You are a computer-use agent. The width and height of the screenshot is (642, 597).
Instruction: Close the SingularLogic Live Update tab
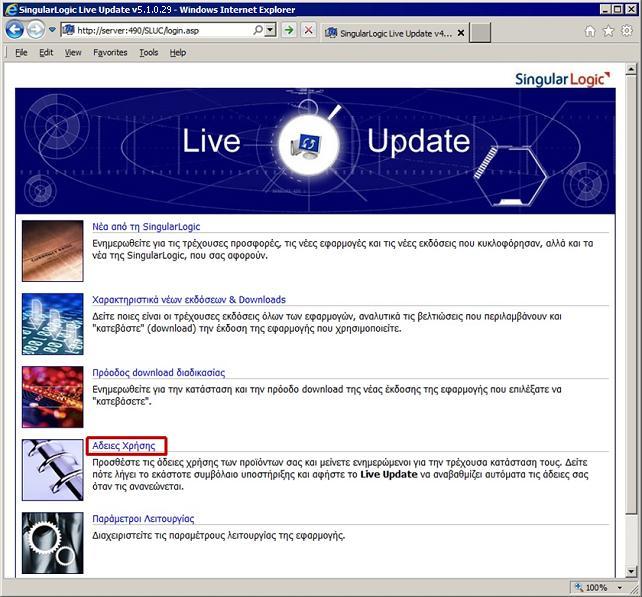point(461,33)
